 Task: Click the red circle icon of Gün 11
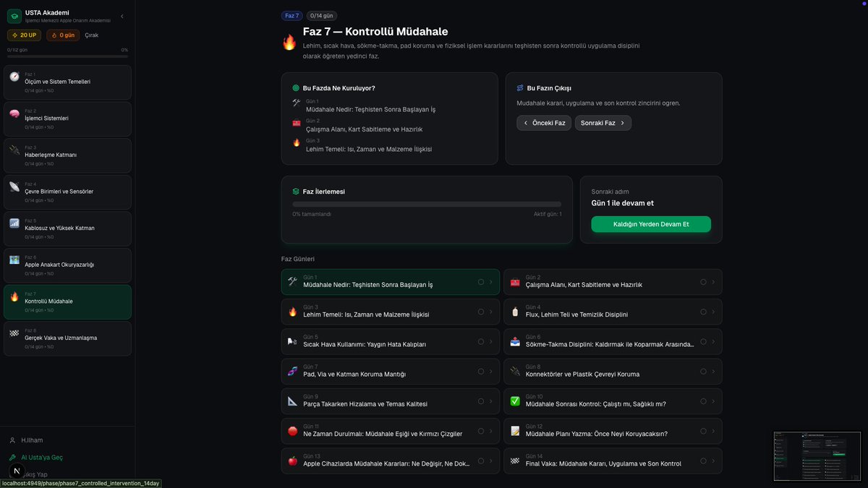[293, 431]
